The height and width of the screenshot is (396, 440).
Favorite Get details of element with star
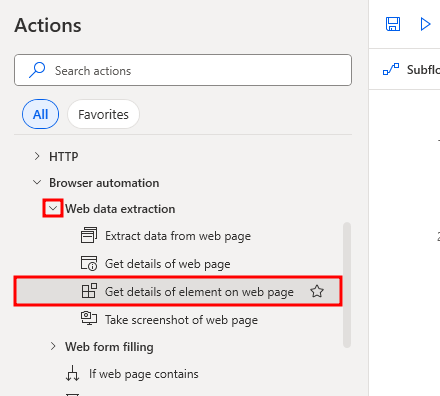317,291
